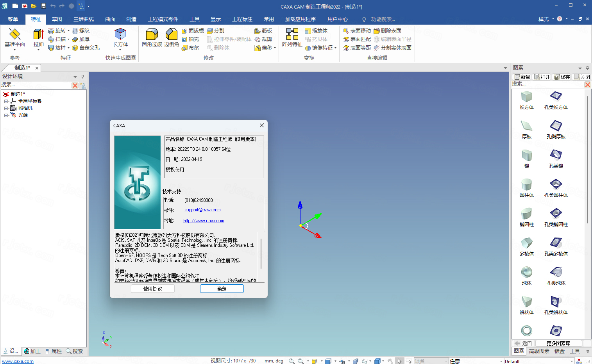Switch to the 三维曲线 ribbon tab
Image resolution: width=592 pixels, height=364 pixels.
click(x=84, y=19)
